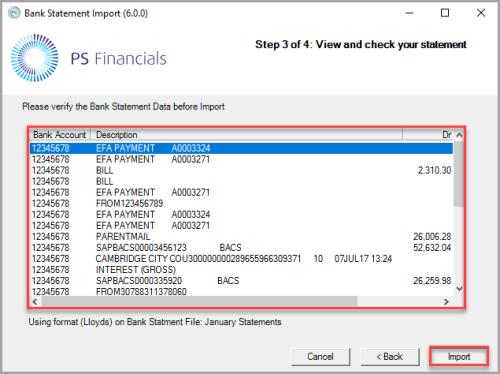Select the SAPBACS0000335920 row

[x=241, y=280]
